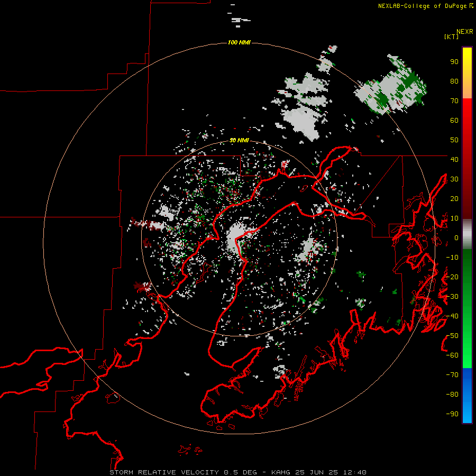
Task: Click the [KT] units label
Action: coord(452,36)
